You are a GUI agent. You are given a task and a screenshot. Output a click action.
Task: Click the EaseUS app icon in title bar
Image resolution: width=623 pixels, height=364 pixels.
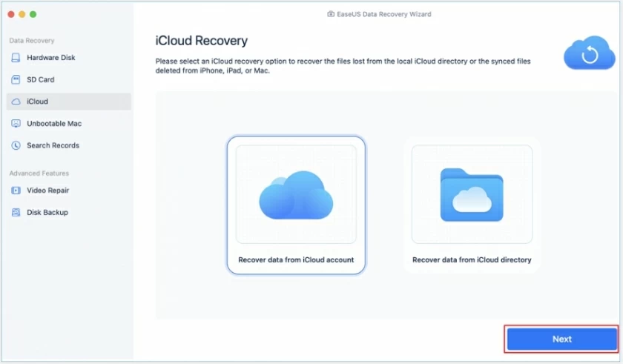pos(331,14)
